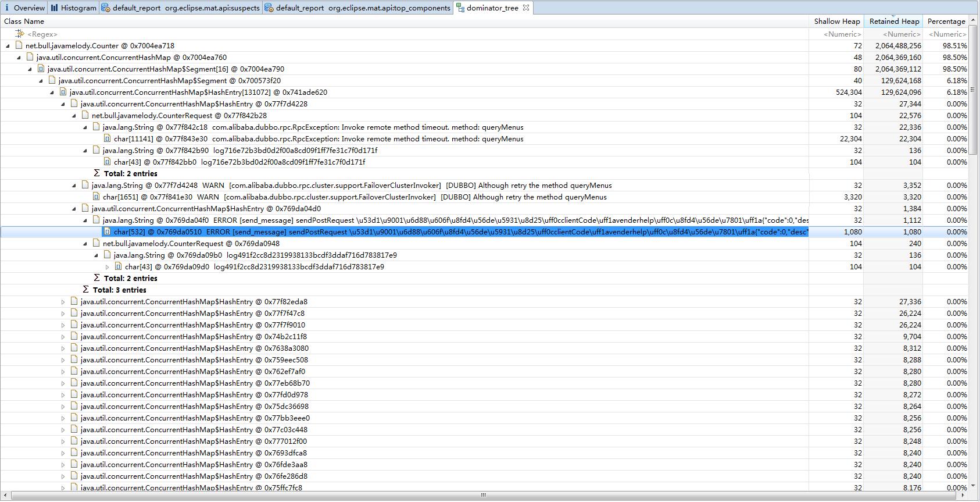This screenshot has width=980, height=502.
Task: Sort by the Shallow Heap column header
Action: (x=836, y=22)
